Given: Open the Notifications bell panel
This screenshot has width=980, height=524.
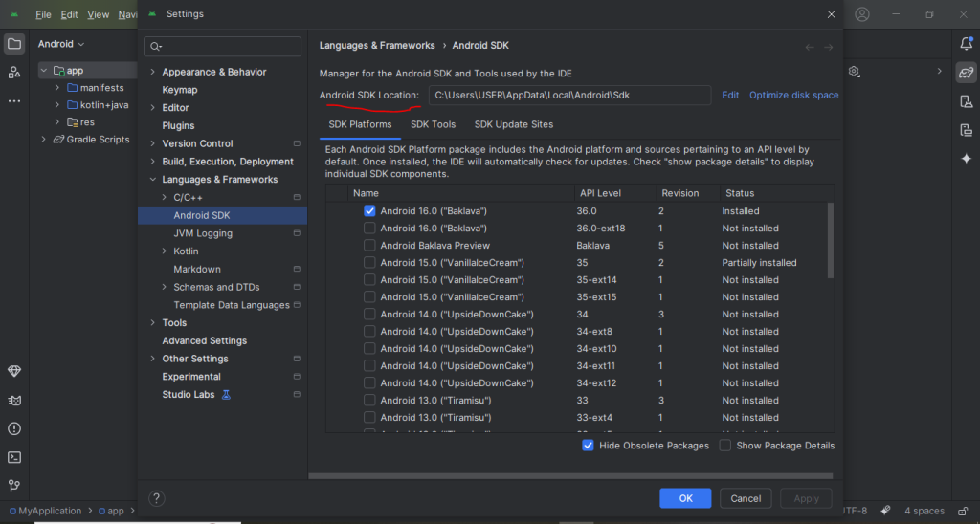Looking at the screenshot, I should tap(966, 44).
